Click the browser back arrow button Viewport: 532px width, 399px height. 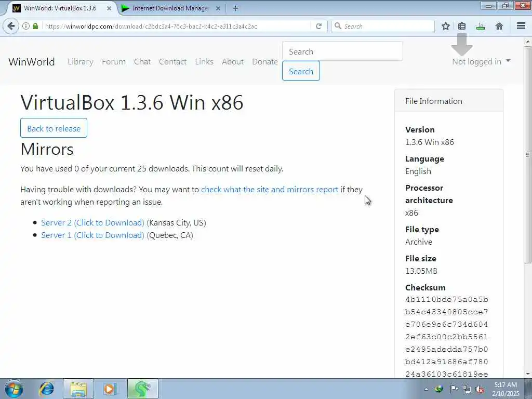tap(11, 26)
